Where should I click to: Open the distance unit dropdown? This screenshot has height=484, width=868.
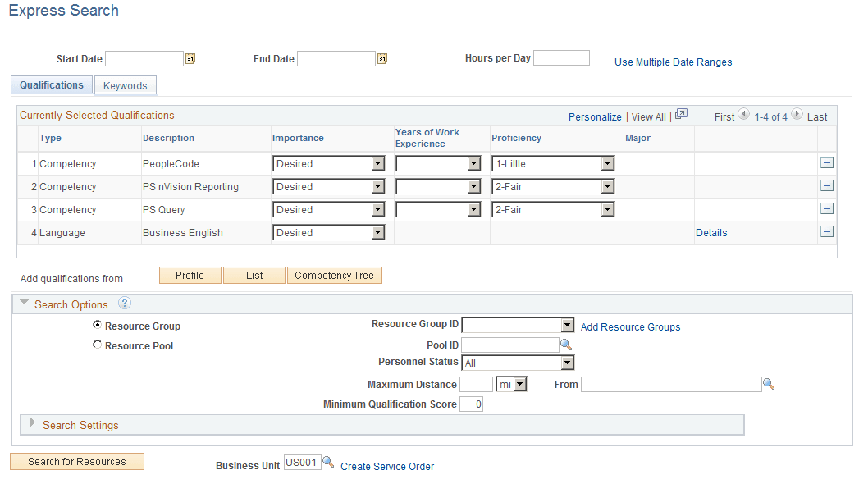520,384
